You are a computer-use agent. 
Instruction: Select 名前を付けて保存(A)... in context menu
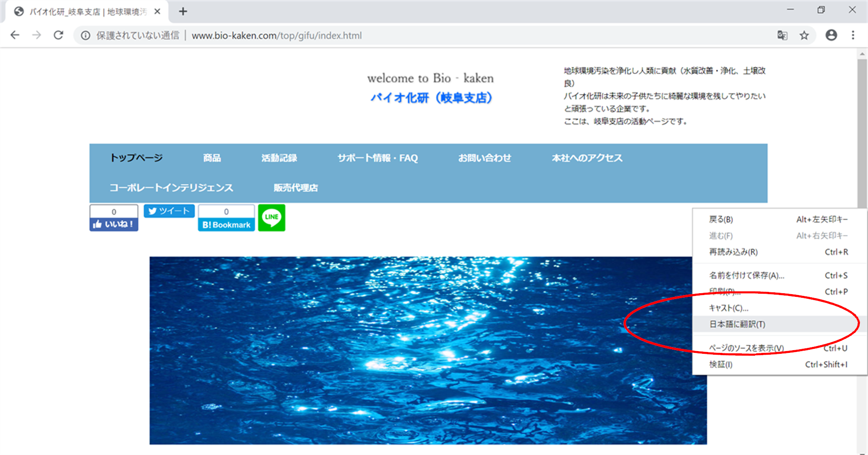pyautogui.click(x=779, y=275)
